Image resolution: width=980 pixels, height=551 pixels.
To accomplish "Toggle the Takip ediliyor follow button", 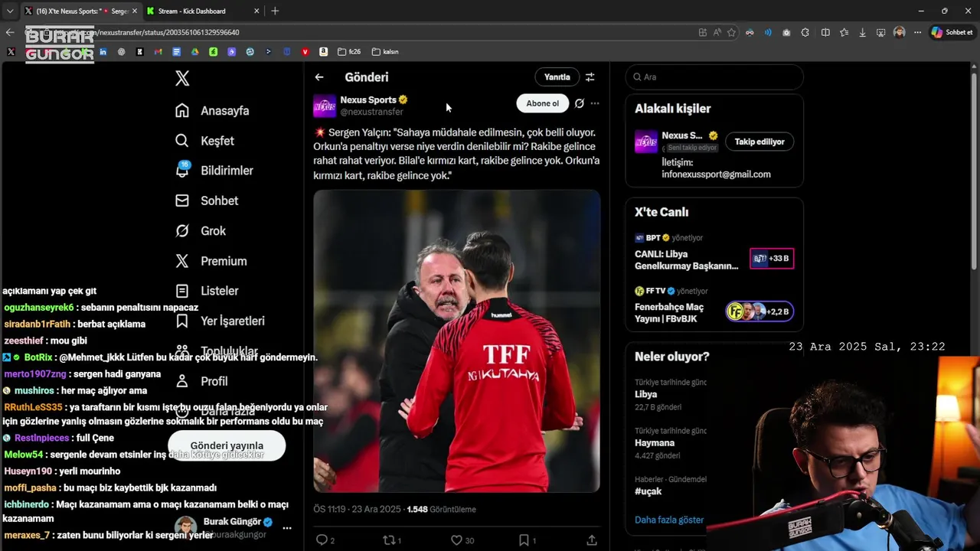I will [759, 142].
